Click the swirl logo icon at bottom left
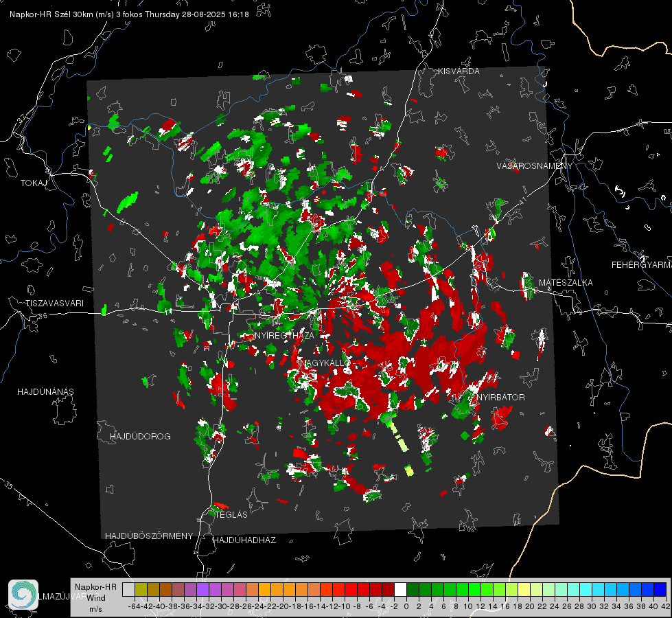The height and width of the screenshot is (618, 672). coord(23,595)
